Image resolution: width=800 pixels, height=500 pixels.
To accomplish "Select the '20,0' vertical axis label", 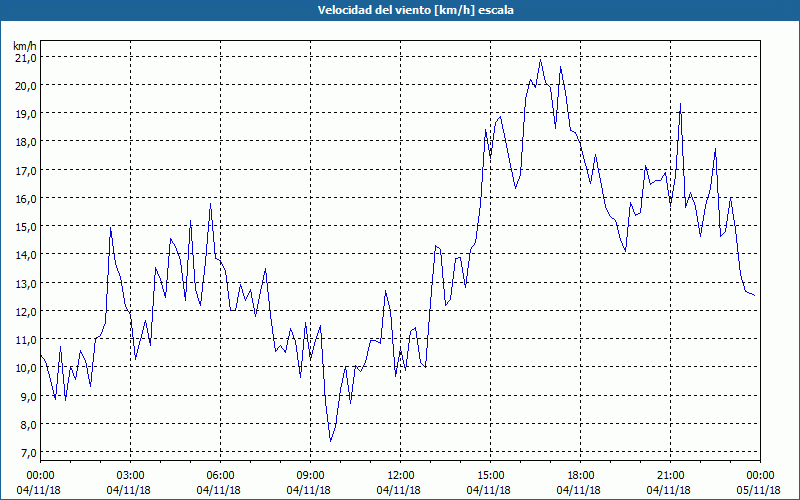I will (26, 86).
